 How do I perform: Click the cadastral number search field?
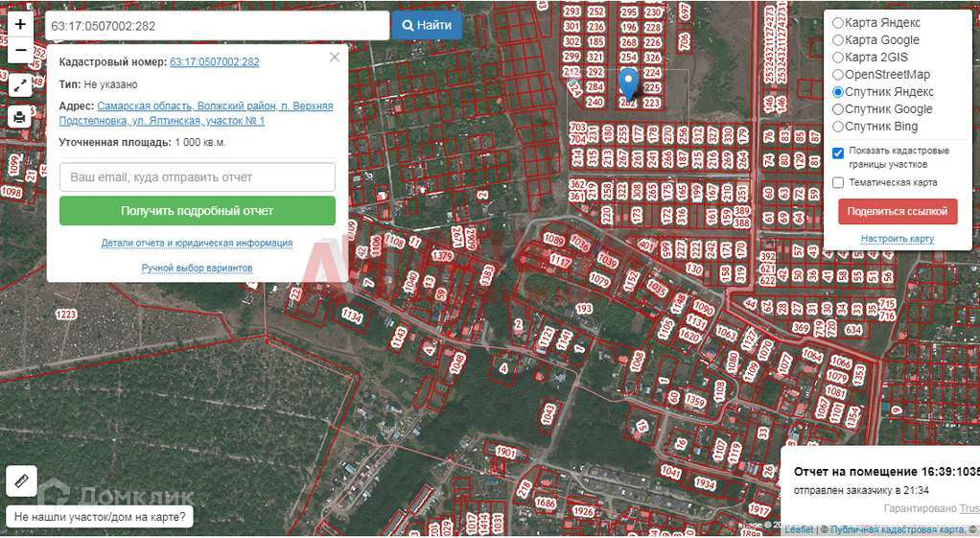217,26
